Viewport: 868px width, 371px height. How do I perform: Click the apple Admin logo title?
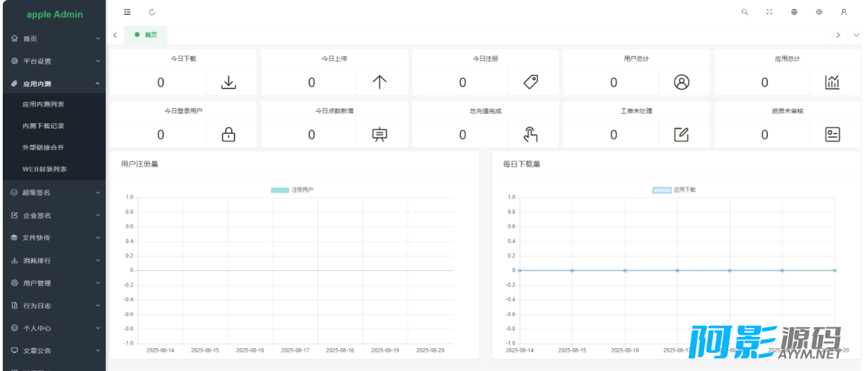[55, 14]
